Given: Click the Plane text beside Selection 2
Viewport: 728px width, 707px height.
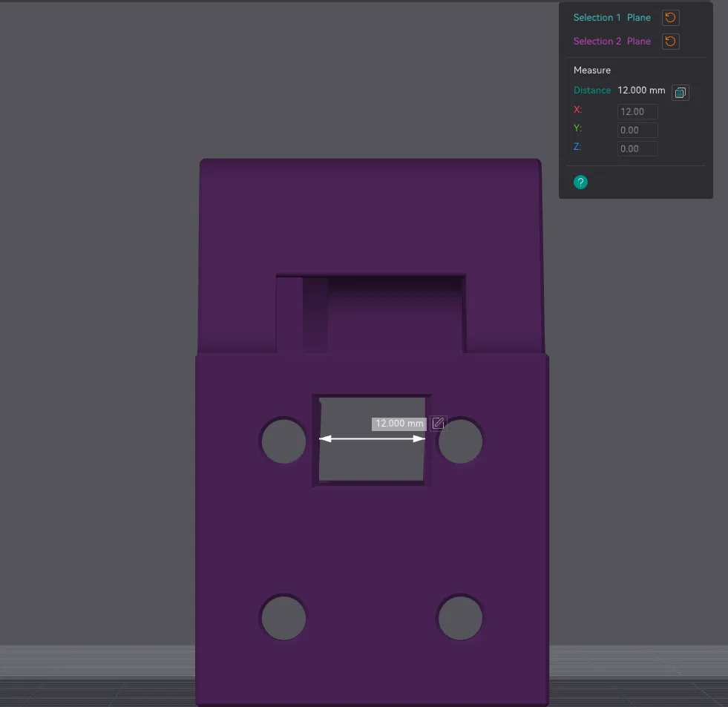Looking at the screenshot, I should click(639, 42).
